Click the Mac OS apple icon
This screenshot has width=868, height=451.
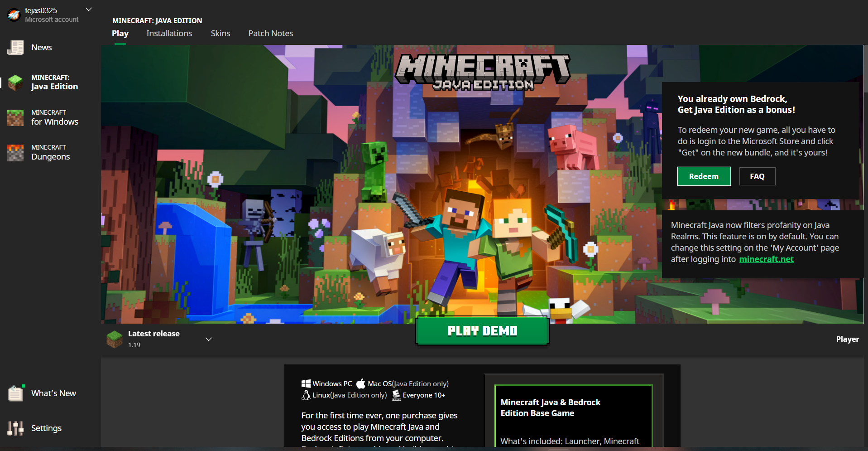tap(360, 384)
